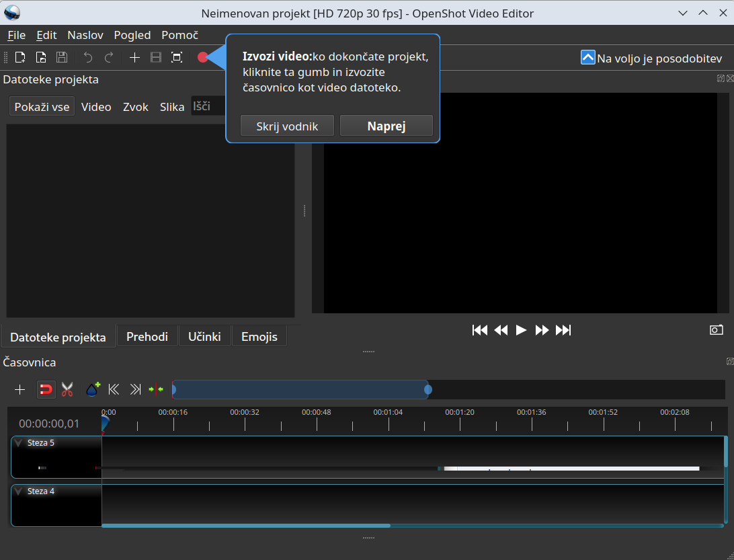Click the New Project toolbar icon

[20, 57]
